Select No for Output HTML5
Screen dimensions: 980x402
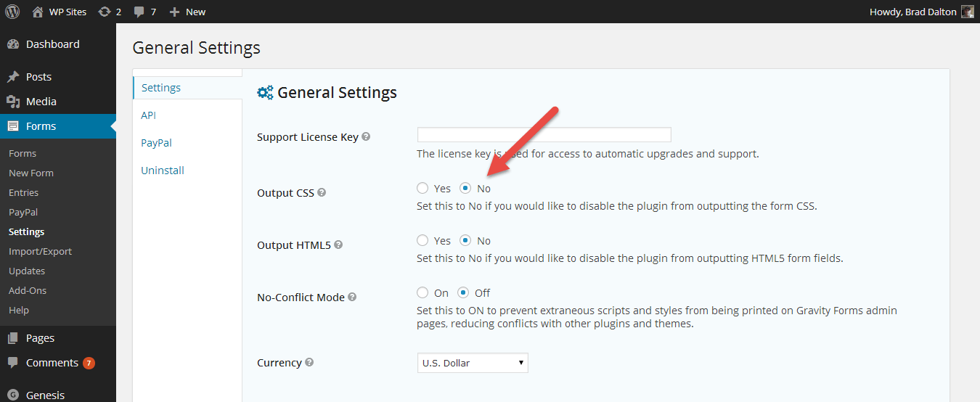pyautogui.click(x=466, y=240)
